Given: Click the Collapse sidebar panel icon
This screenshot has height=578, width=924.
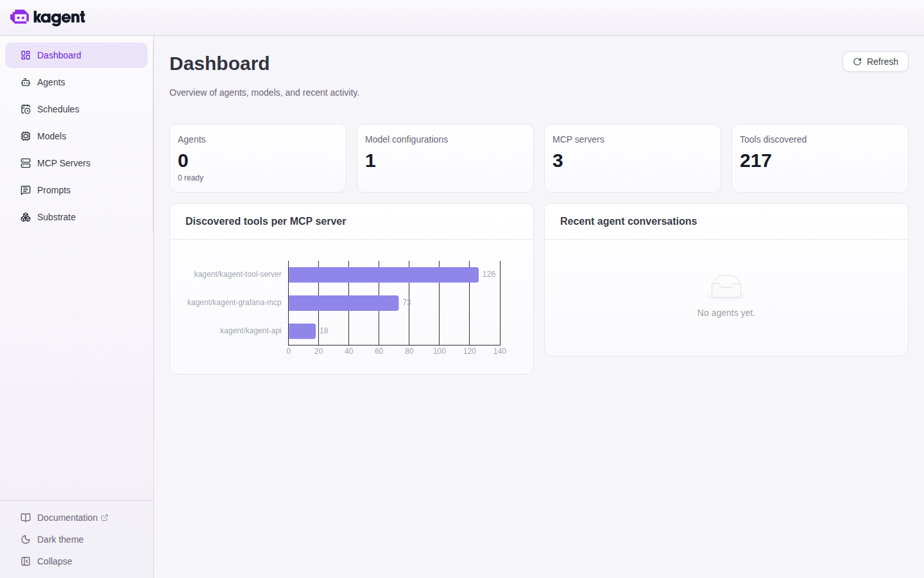Looking at the screenshot, I should (26, 561).
